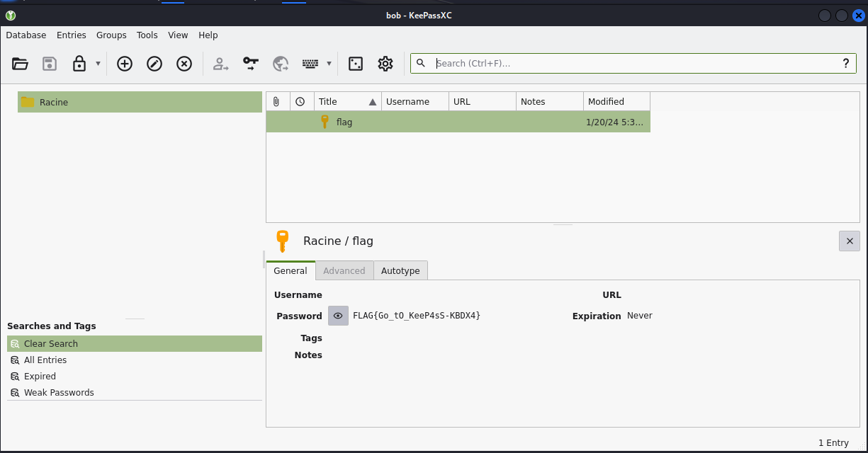The image size is (868, 453).
Task: Select Clear Search in Searches list
Action: pyautogui.click(x=135, y=343)
